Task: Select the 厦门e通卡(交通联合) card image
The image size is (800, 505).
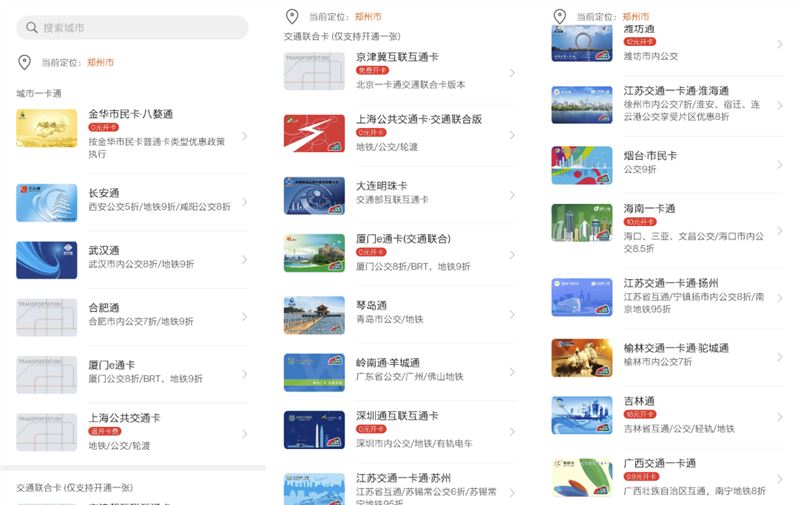Action: coord(314,253)
